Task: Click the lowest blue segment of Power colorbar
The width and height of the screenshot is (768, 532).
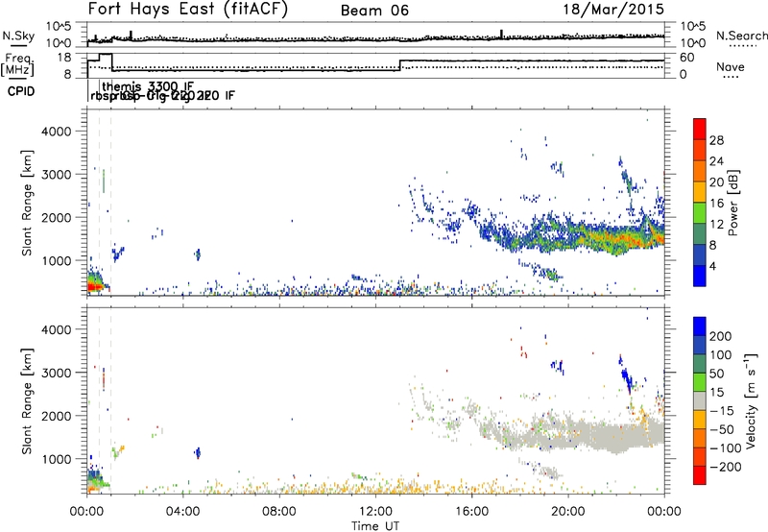Action: (x=700, y=276)
